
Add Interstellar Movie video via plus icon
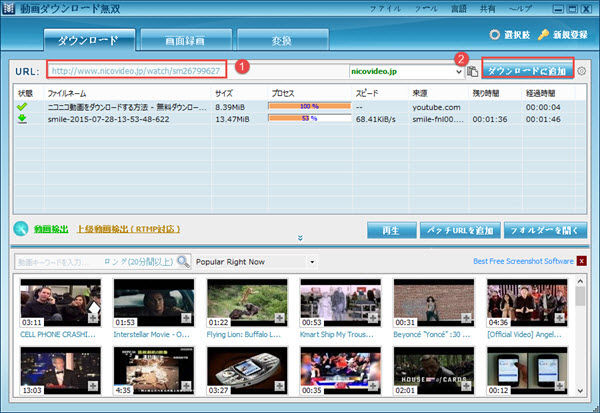point(186,318)
